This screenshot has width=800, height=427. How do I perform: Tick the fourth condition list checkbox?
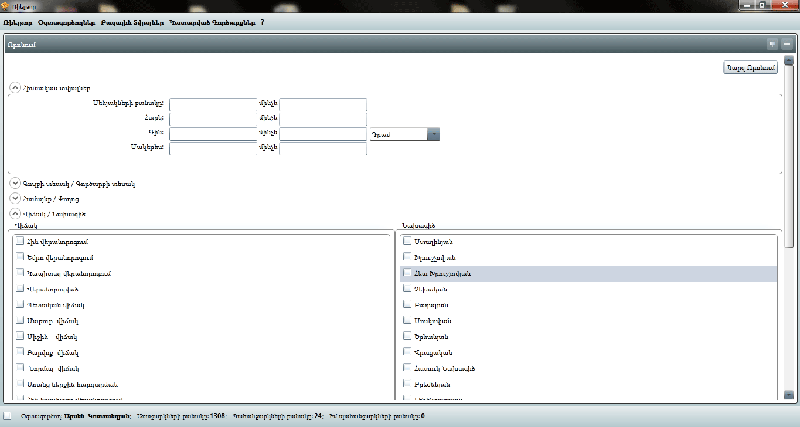click(x=20, y=288)
